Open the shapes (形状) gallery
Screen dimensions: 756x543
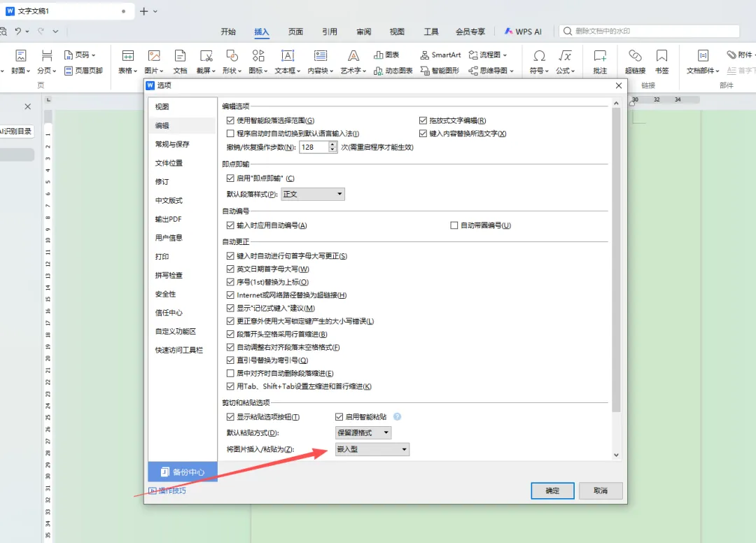232,62
